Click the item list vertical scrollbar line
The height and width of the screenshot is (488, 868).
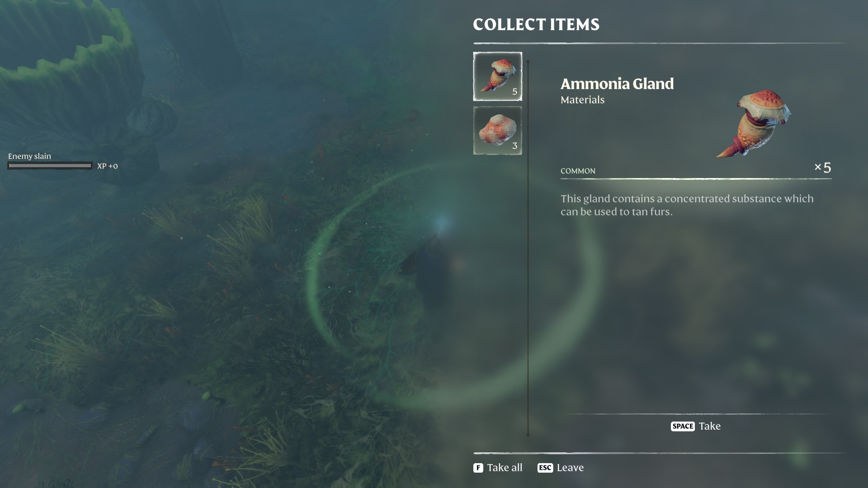(x=528, y=248)
